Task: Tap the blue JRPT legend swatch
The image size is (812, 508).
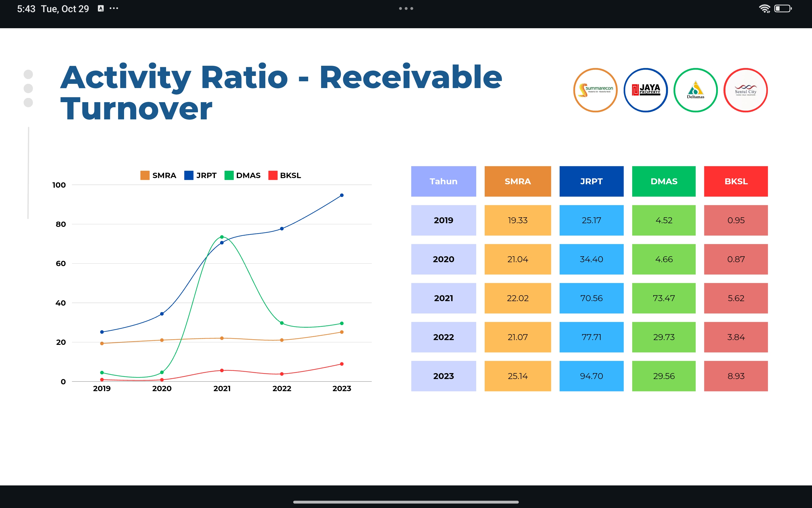Action: coord(189,175)
